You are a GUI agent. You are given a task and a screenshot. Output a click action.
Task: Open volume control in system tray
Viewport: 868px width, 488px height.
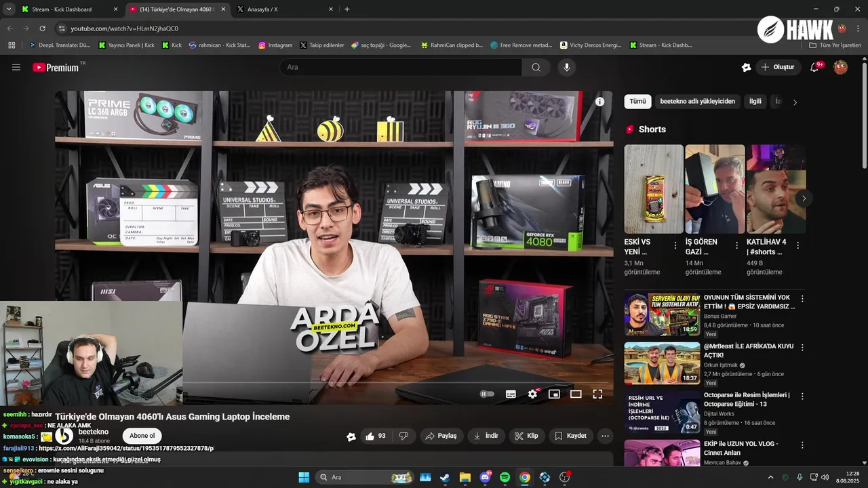(x=825, y=477)
